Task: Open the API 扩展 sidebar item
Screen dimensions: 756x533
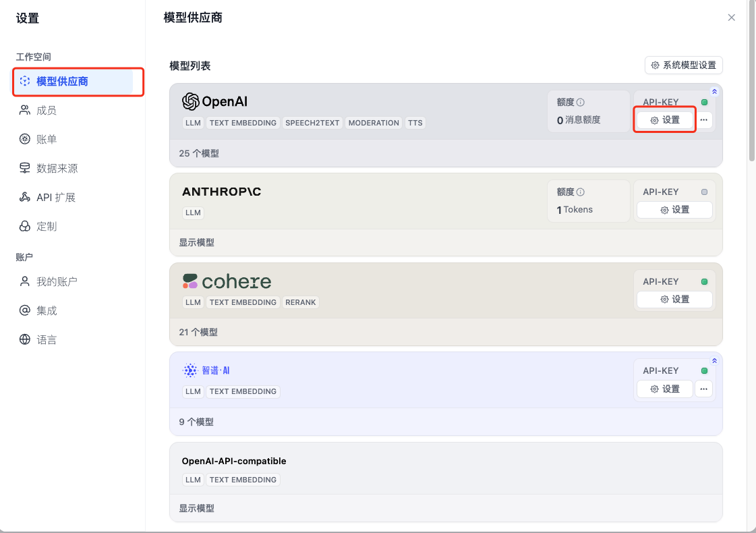Action: [x=55, y=197]
